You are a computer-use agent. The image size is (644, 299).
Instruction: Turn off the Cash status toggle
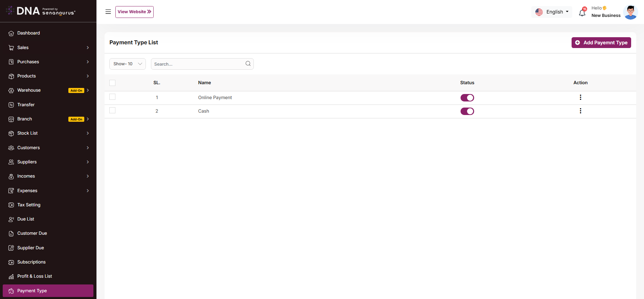(467, 111)
